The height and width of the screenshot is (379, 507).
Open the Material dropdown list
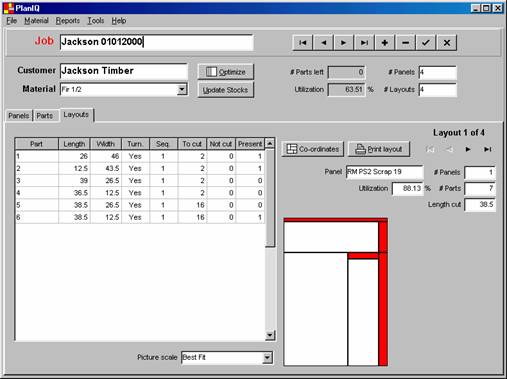182,89
